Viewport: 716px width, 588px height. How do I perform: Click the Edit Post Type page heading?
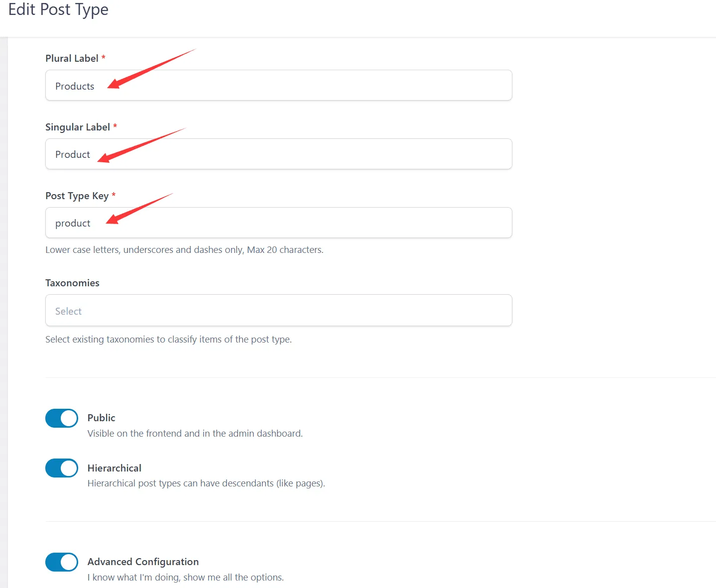pos(58,9)
